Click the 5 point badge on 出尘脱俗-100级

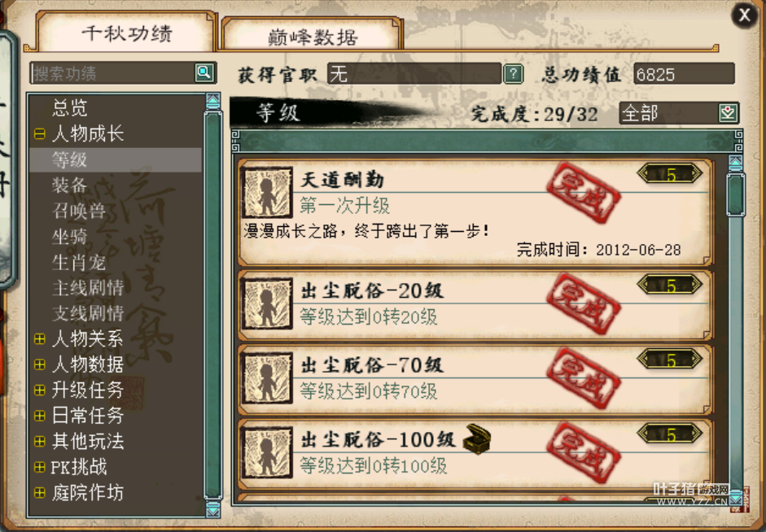[x=670, y=434]
